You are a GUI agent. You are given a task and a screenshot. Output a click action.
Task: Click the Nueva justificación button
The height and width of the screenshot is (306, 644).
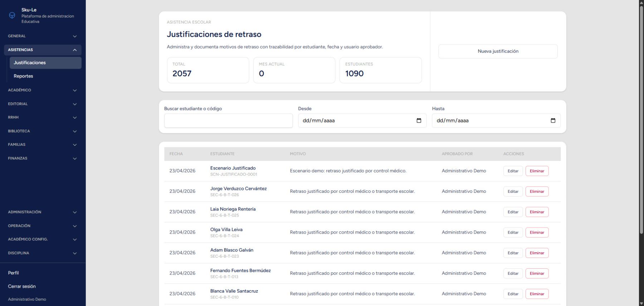coord(498,51)
